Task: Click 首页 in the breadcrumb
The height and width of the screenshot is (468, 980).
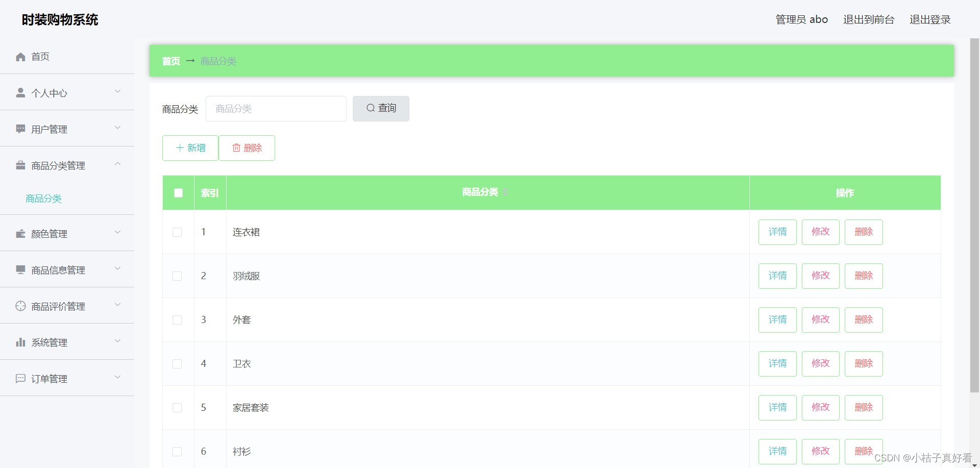Action: (x=171, y=61)
